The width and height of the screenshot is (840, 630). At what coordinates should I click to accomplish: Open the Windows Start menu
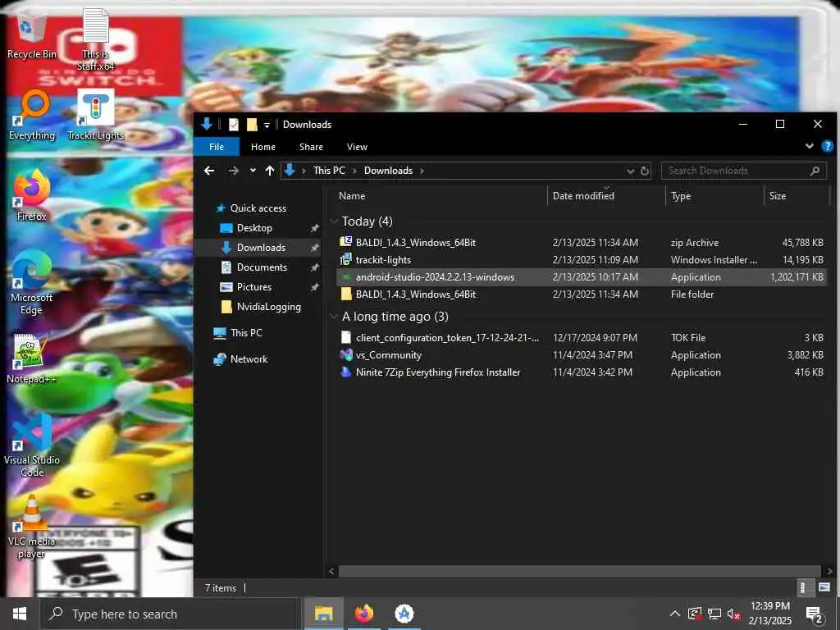[20, 614]
